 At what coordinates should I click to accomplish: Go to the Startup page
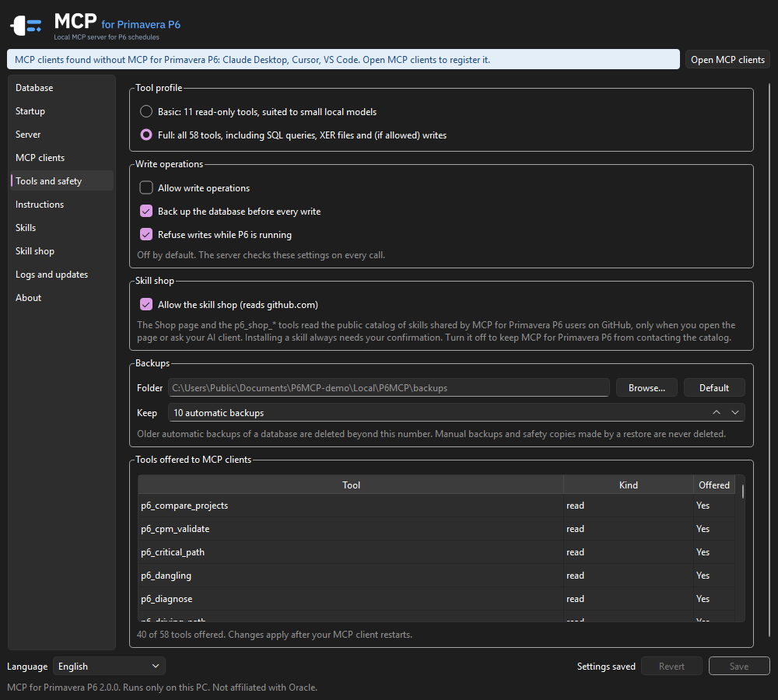coord(61,111)
